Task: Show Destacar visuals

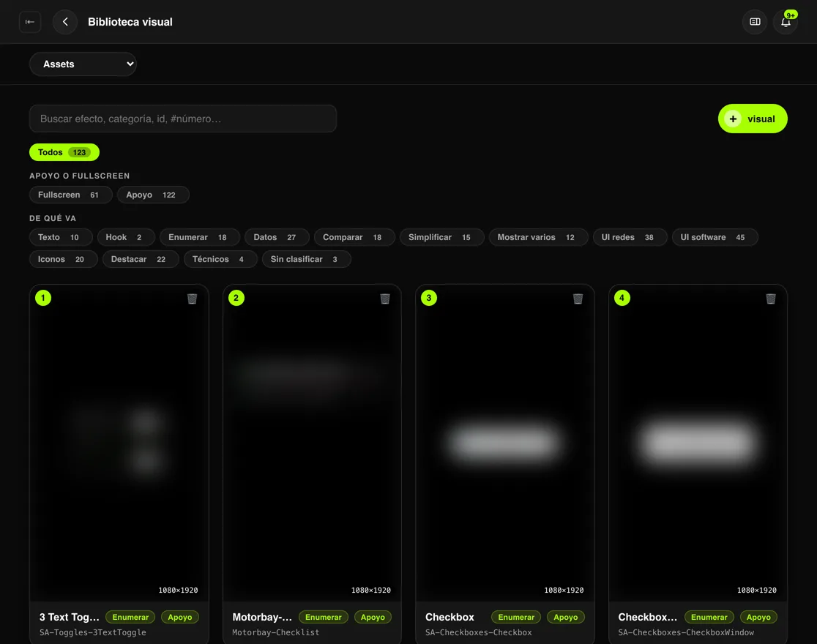Action: point(141,259)
